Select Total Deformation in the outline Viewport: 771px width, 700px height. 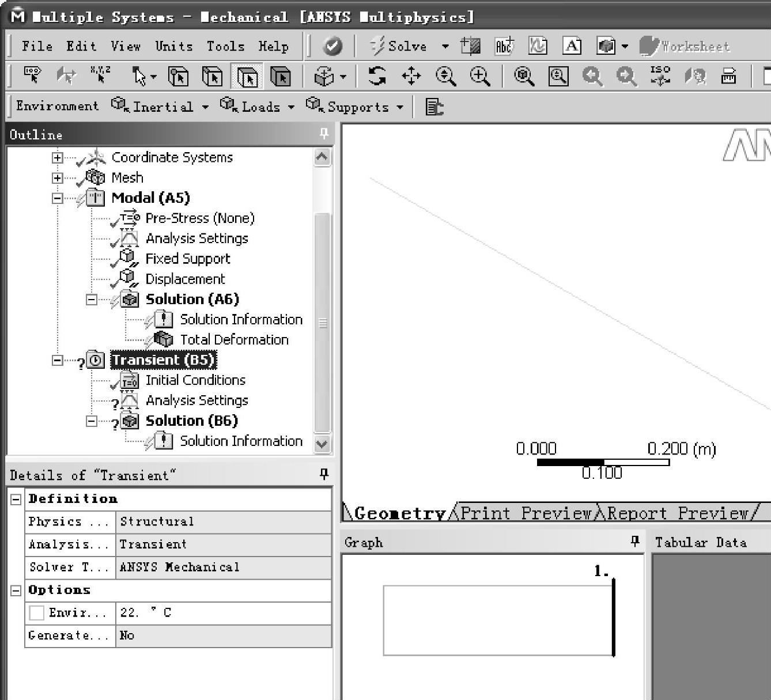pyautogui.click(x=234, y=339)
